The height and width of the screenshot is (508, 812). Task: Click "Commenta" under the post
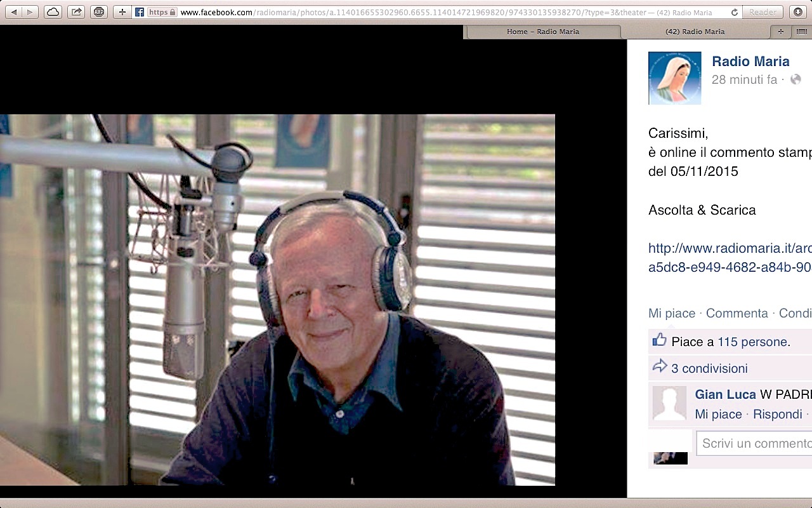[737, 313]
